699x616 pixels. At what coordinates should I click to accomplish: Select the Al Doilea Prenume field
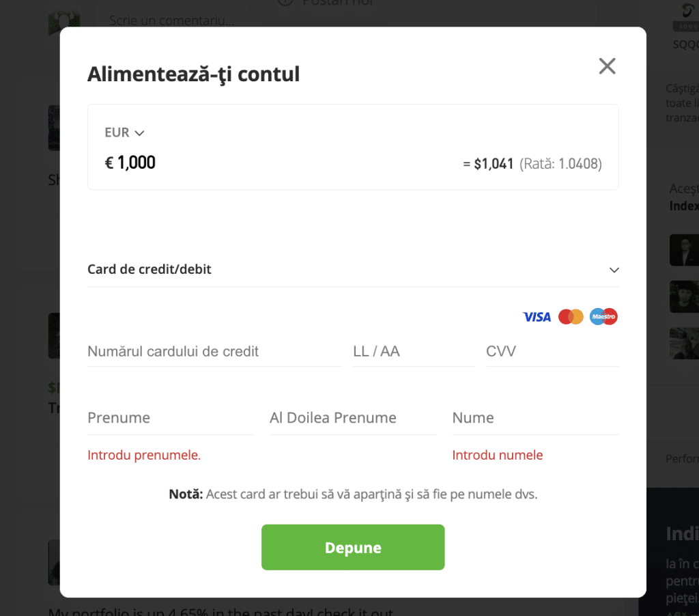[x=348, y=417]
